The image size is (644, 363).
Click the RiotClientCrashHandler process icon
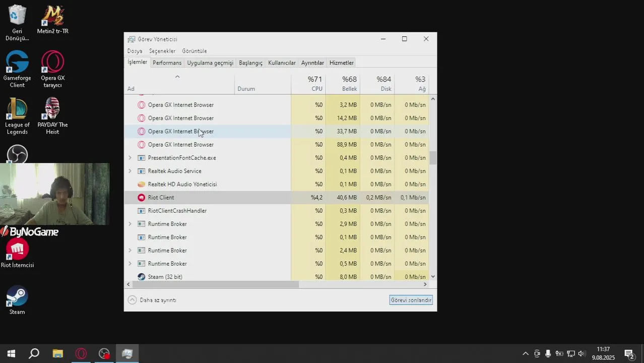coord(141,211)
